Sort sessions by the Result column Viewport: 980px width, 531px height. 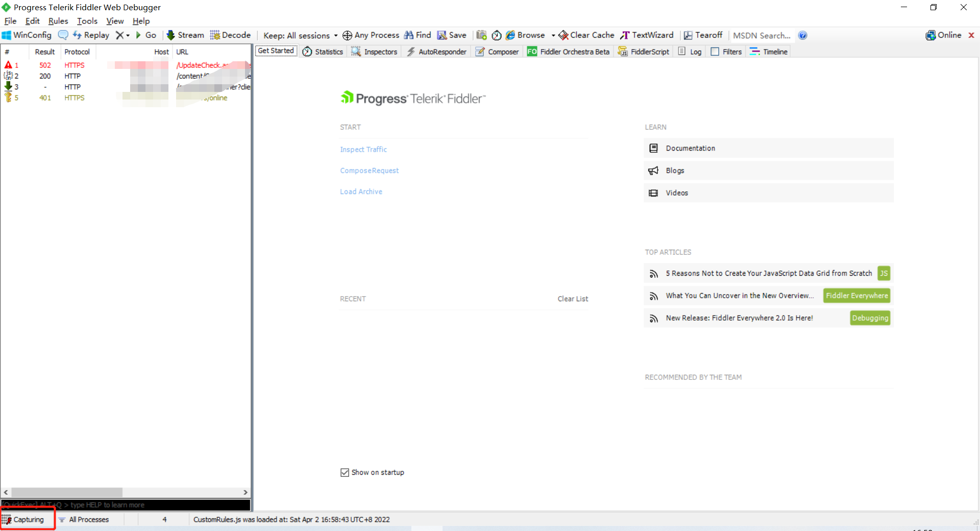coord(45,52)
